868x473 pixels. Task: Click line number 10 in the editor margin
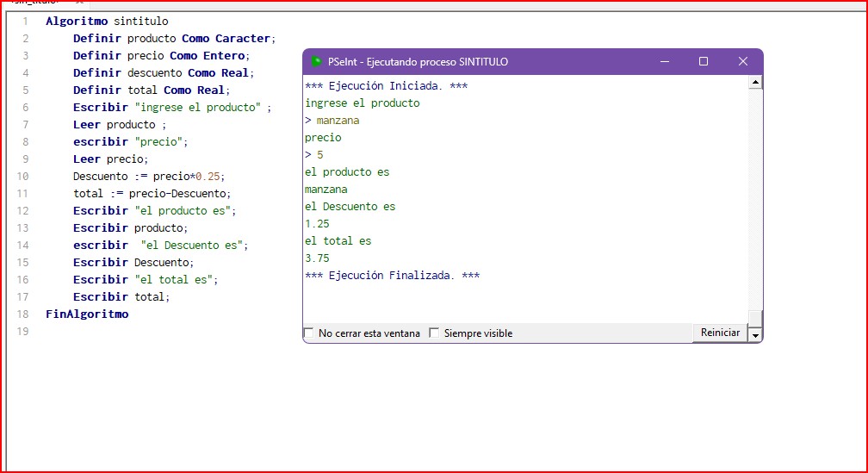[23, 177]
